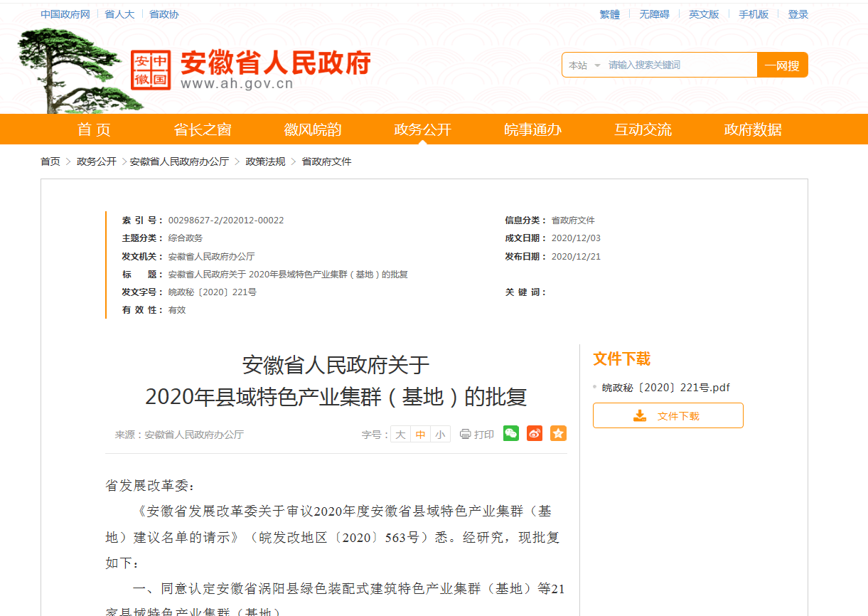Click the search keyword input field
This screenshot has height=616, width=868.
pos(675,64)
